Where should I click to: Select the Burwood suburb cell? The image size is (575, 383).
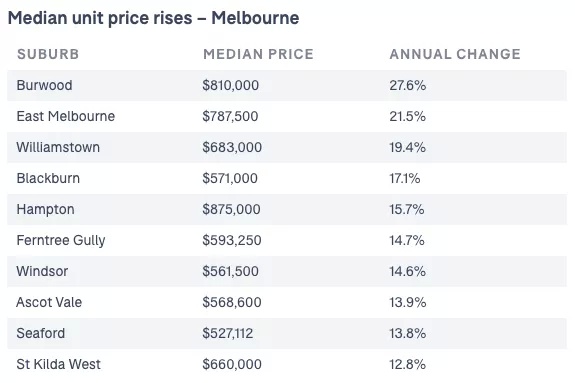click(x=44, y=85)
